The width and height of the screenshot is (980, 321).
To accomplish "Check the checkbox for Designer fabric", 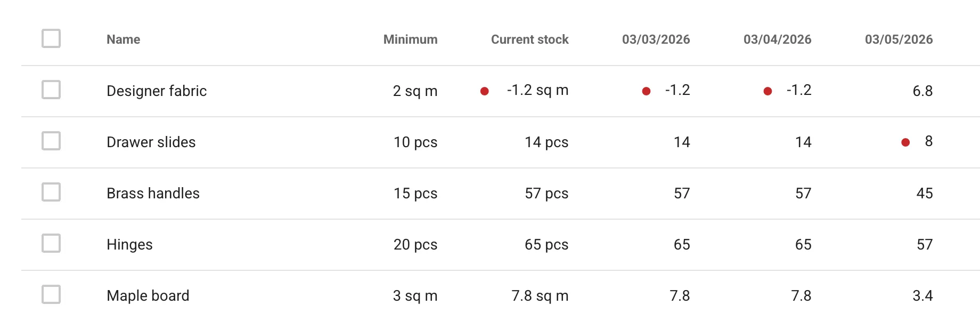I will [51, 90].
